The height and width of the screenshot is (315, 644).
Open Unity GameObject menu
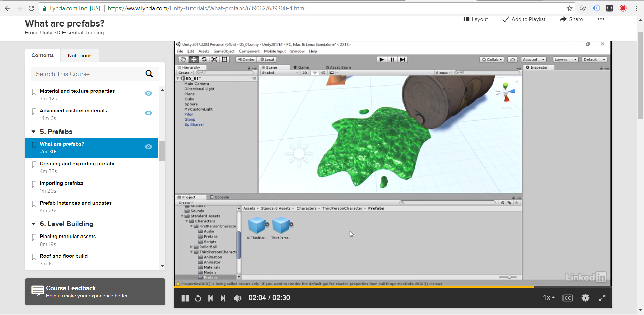(224, 51)
